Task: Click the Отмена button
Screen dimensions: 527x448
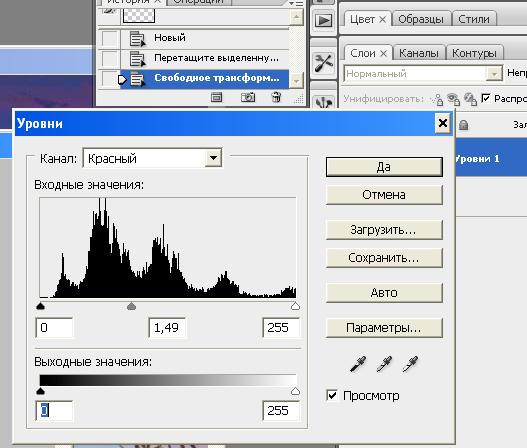Action: [384, 195]
